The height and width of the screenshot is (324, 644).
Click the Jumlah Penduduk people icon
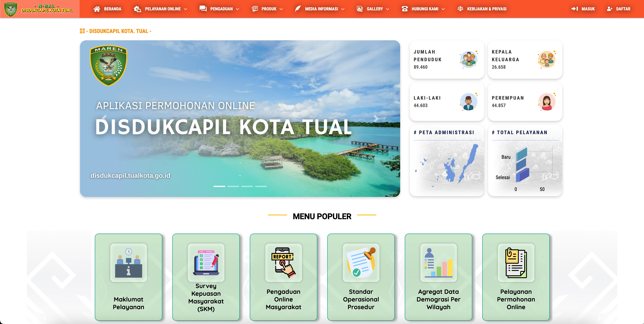tap(469, 60)
